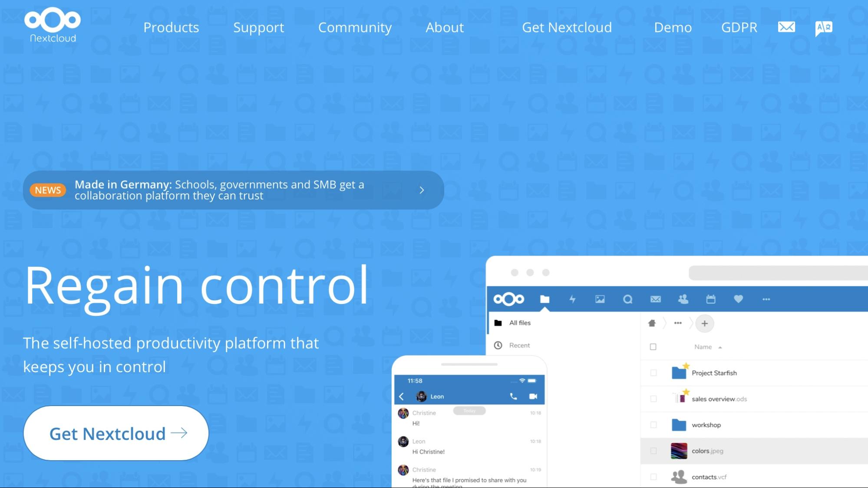Click the search magnifier icon
Viewport: 868px width, 488px height.
click(x=627, y=298)
